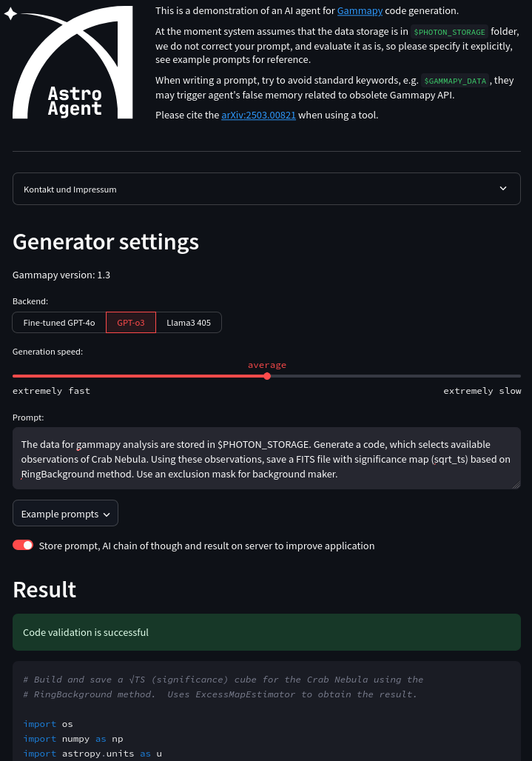Click inside the Prompt text area

point(266,458)
